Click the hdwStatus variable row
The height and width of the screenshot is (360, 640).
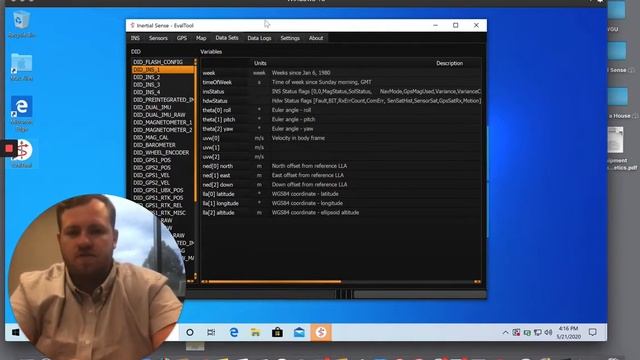click(341, 101)
